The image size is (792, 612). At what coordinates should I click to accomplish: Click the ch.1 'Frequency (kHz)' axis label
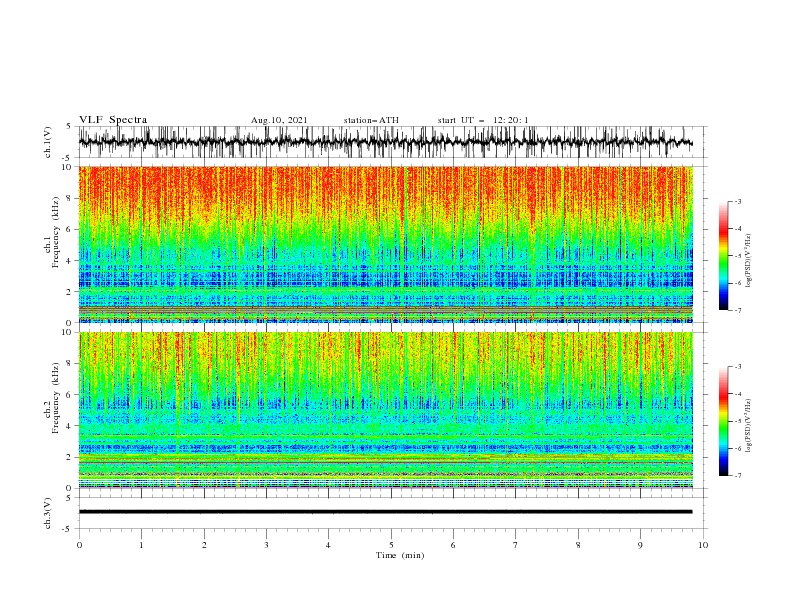point(56,230)
